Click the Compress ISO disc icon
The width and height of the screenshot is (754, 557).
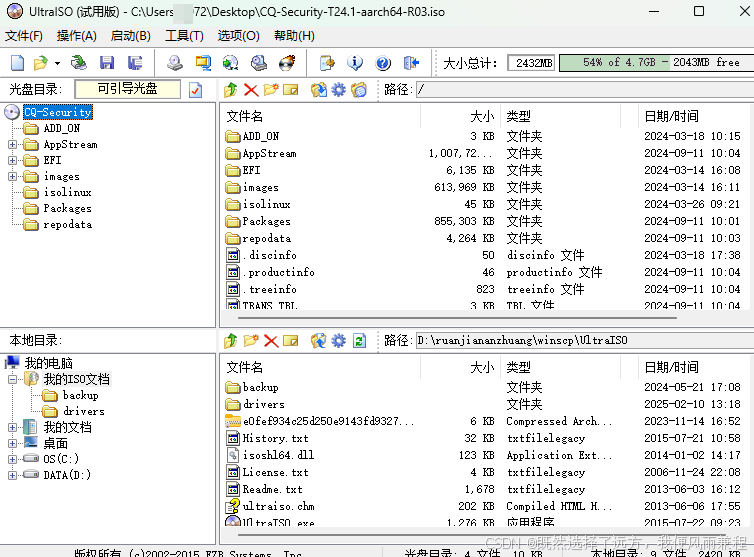coord(231,63)
